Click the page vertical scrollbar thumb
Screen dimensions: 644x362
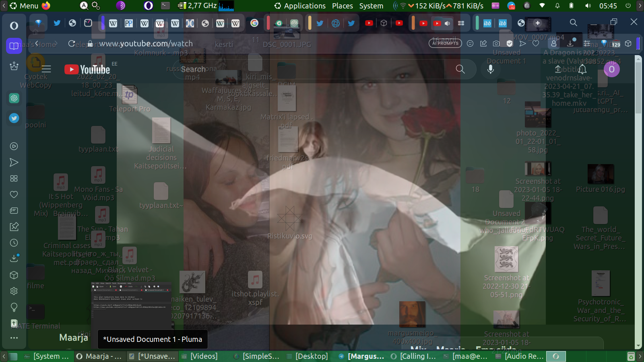point(638,88)
